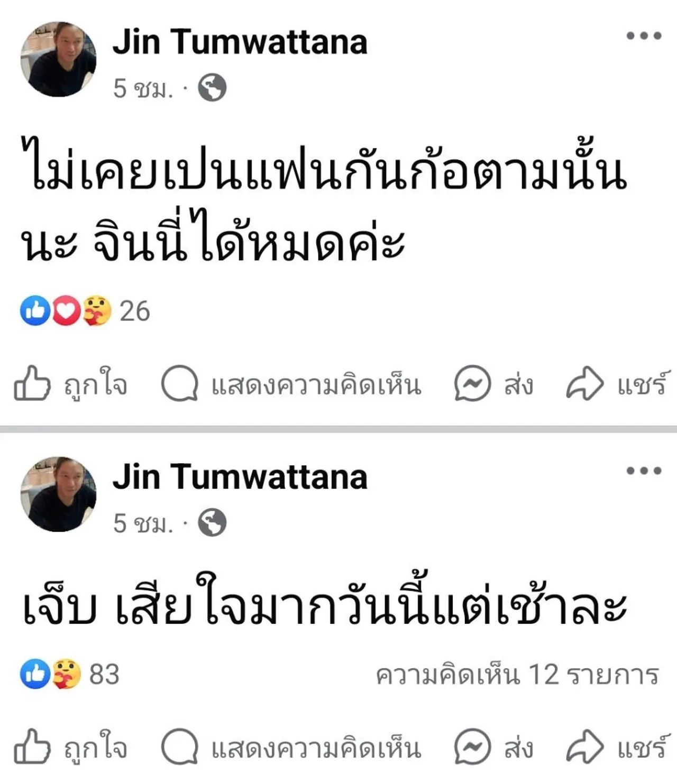Click the Jin Tumwattana name on first post
The width and height of the screenshot is (677, 784).
click(x=240, y=41)
